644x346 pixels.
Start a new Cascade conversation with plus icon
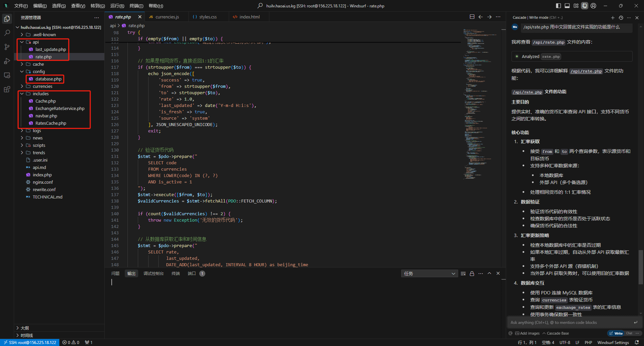tap(613, 17)
